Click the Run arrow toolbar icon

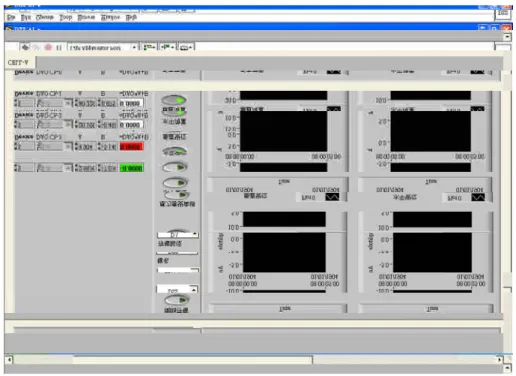coord(25,48)
